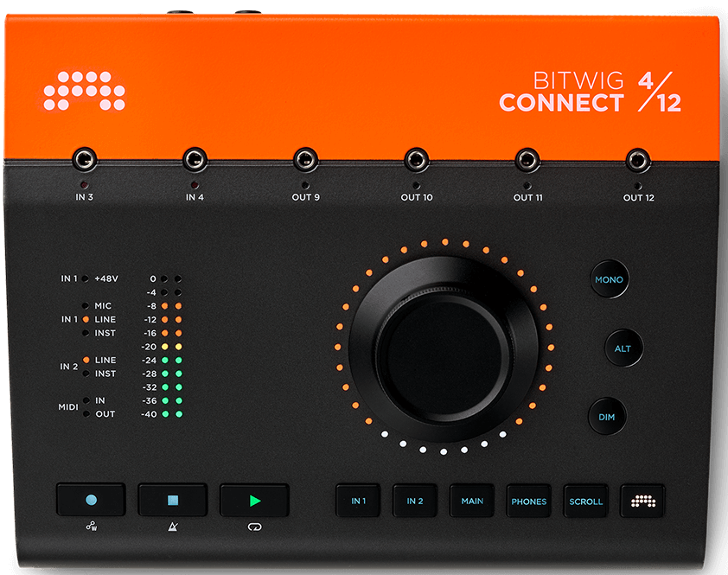The width and height of the screenshot is (728, 575).
Task: Select the PHONES button
Action: point(528,501)
